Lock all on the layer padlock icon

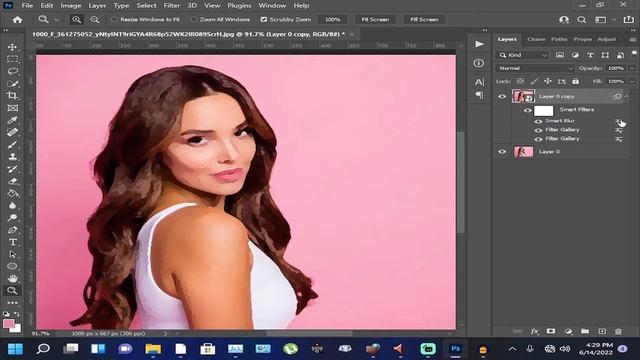pos(576,81)
